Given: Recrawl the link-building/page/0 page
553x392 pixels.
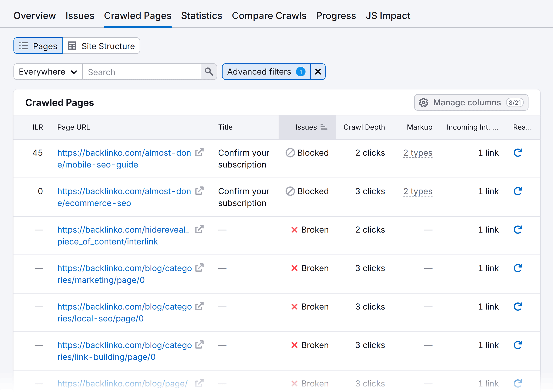Looking at the screenshot, I should [x=518, y=345].
